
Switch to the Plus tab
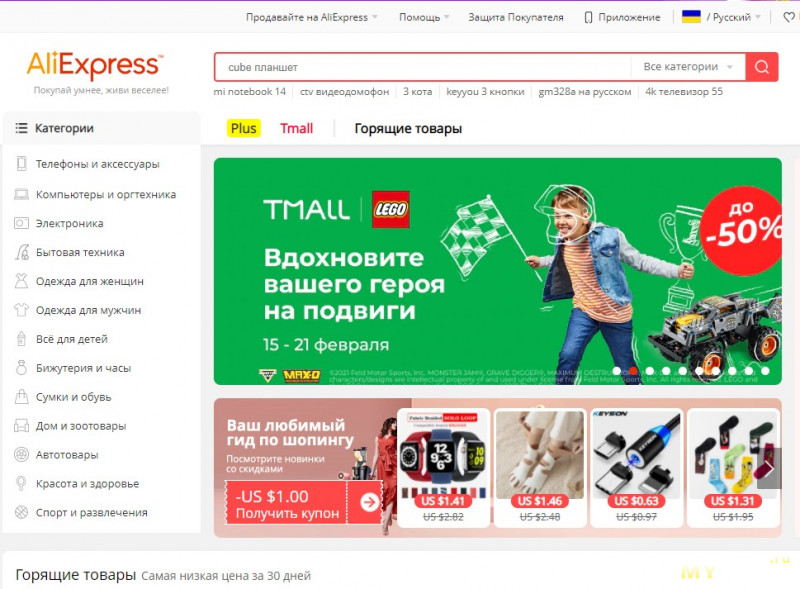[243, 128]
